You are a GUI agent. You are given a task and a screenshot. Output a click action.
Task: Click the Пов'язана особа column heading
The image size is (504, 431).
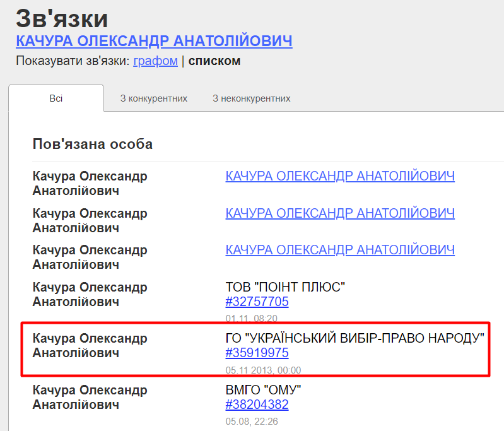coord(92,145)
